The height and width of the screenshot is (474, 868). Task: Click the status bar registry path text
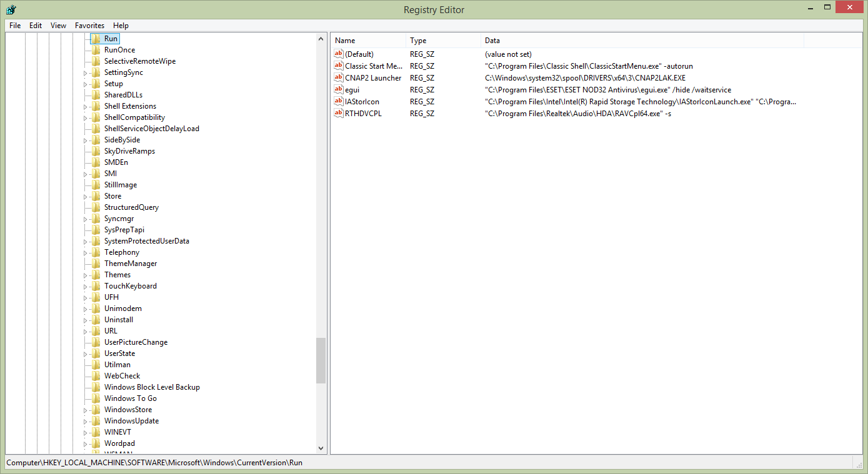click(x=154, y=463)
